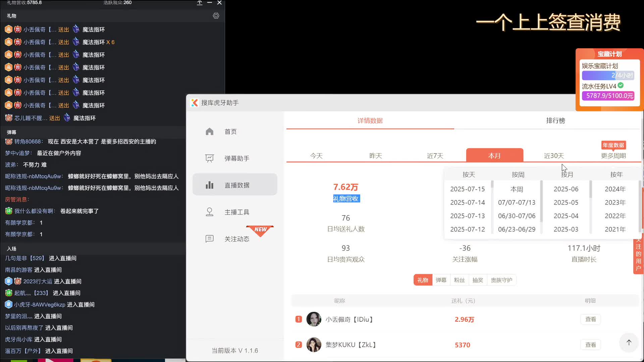Click 流水任务LV4 green check icon
The height and width of the screenshot is (362, 644).
[x=621, y=85]
